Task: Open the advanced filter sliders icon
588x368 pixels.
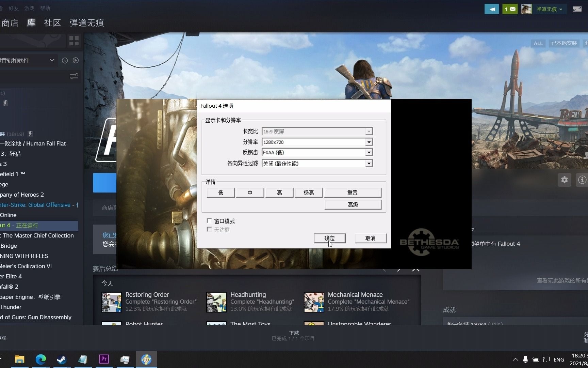Action: (74, 76)
